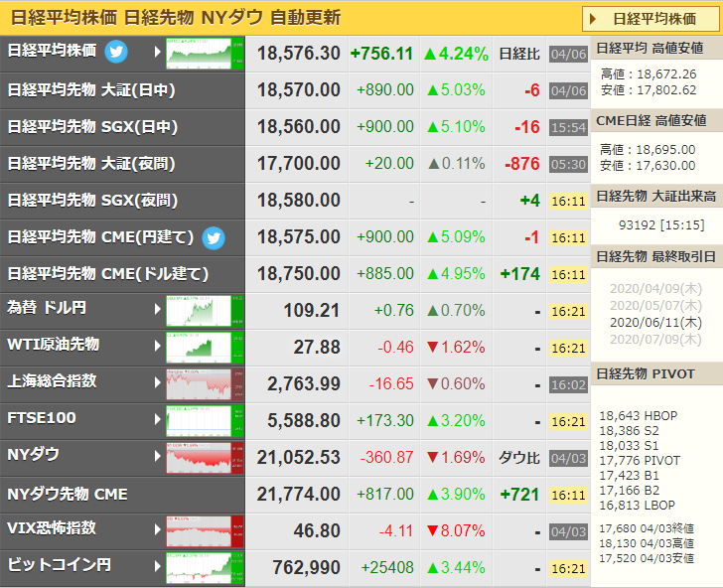
Task: Expand arrow next to VIX恐怖指数 row
Action: [x=158, y=529]
